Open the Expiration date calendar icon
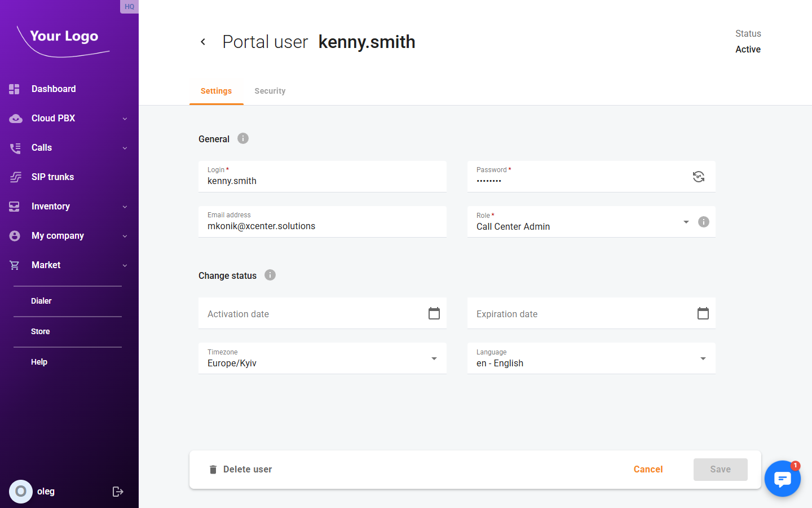Viewport: 812px width, 508px height. (703, 313)
